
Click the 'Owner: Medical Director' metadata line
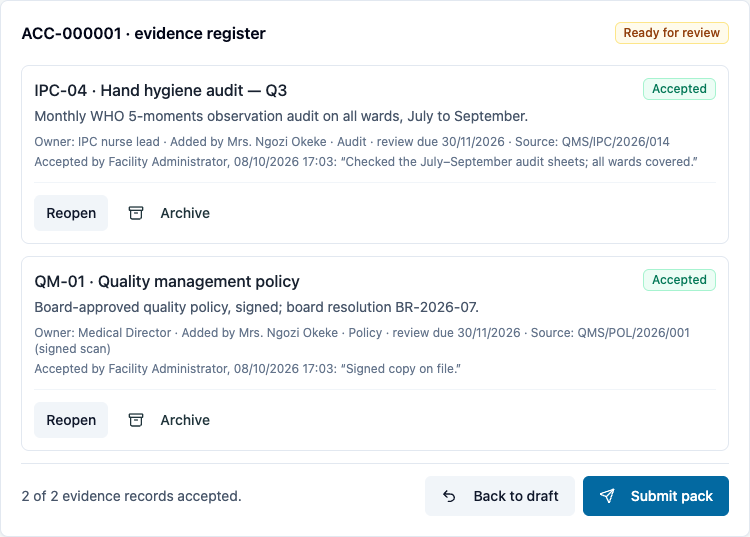tap(362, 340)
